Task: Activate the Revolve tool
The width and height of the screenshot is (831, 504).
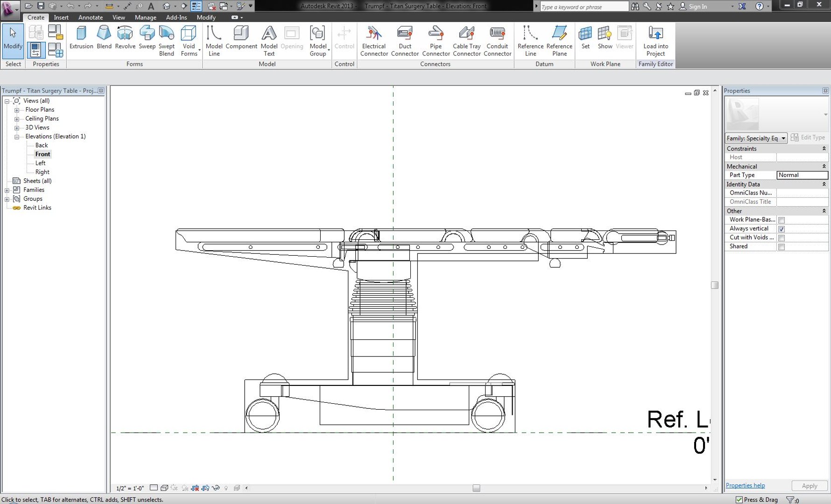Action: tap(125, 37)
